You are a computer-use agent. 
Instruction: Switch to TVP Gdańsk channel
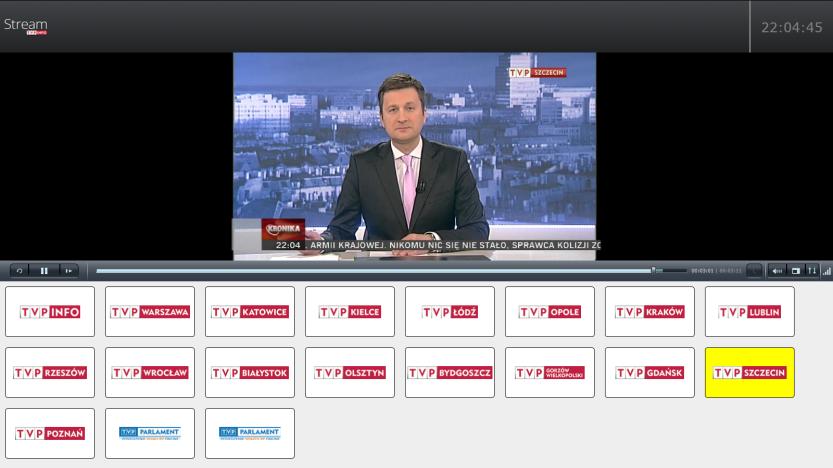650,372
